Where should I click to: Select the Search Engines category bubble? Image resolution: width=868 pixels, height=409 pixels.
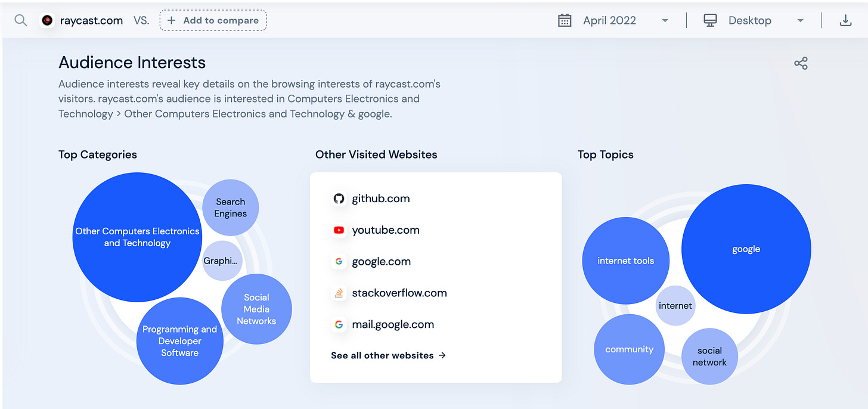click(x=231, y=207)
